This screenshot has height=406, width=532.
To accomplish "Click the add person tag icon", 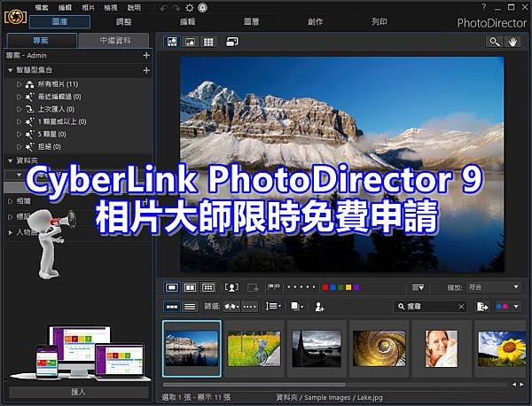I will 319,307.
